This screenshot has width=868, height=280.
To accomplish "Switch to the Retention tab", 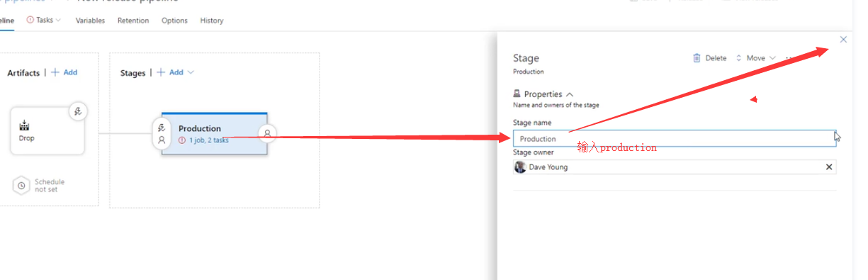I will (x=133, y=21).
